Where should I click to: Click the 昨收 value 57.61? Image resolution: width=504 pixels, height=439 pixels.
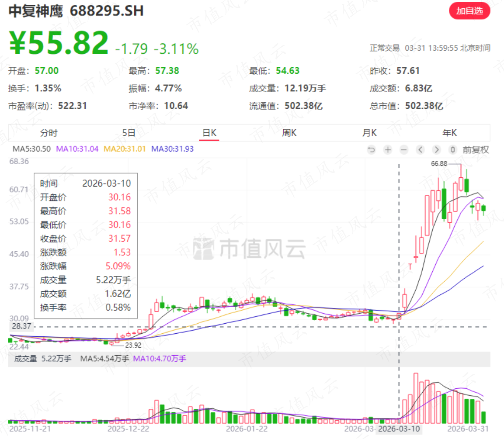tap(408, 71)
